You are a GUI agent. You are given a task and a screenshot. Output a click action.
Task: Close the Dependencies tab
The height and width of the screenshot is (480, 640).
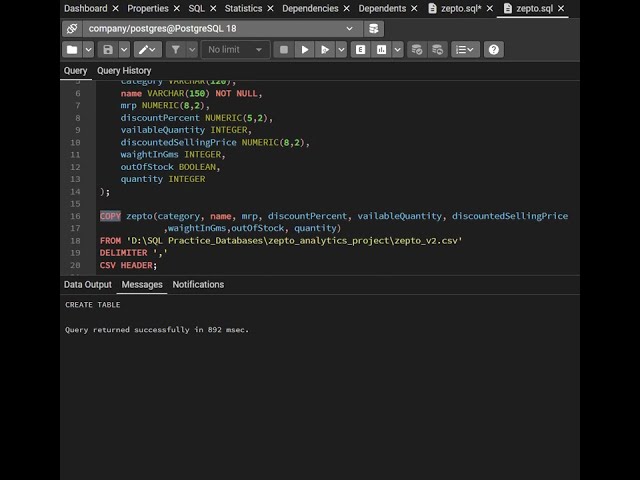point(347,9)
